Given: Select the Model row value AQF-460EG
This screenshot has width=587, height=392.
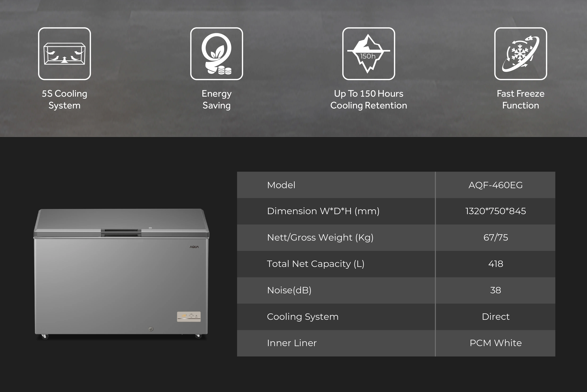Looking at the screenshot, I should [496, 185].
